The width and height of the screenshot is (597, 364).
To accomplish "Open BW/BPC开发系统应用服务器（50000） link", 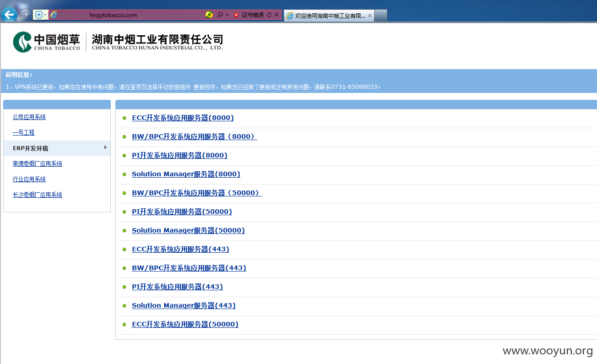I will pyautogui.click(x=197, y=193).
